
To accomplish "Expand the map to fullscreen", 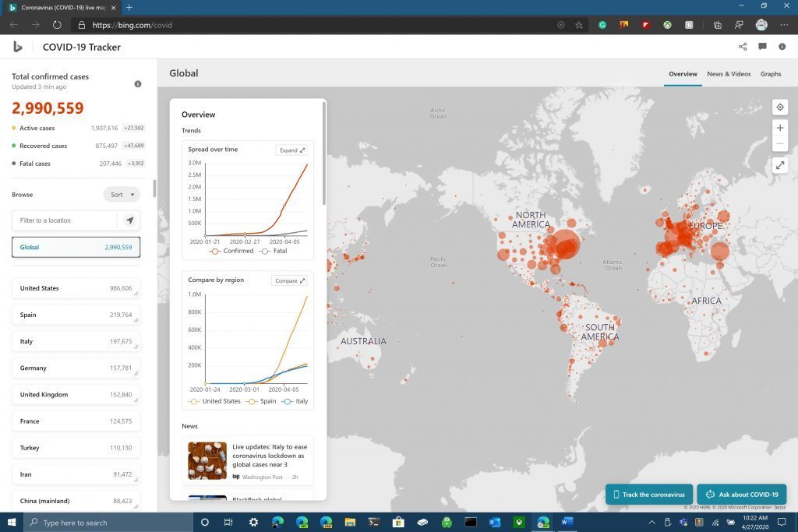I will coord(779,165).
